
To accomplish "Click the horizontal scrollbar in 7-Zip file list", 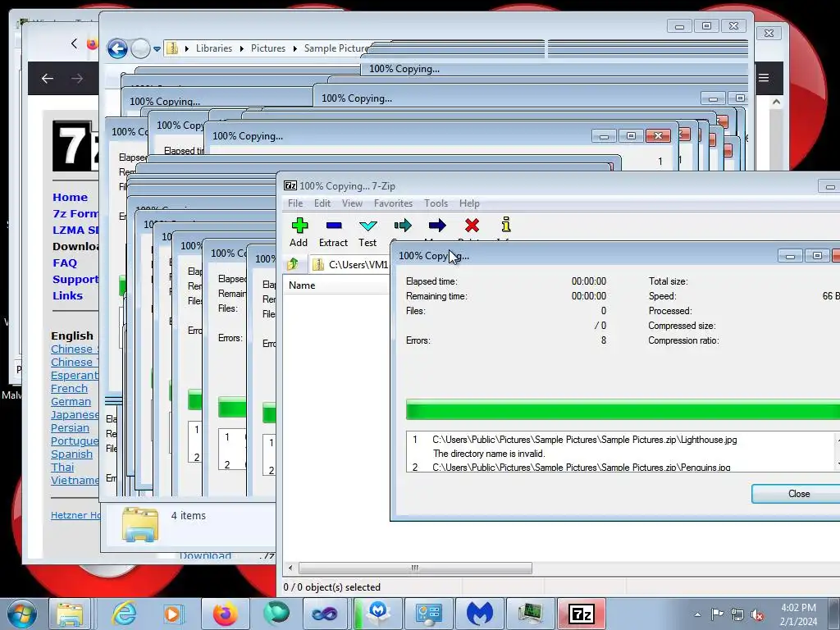I will click(415, 568).
